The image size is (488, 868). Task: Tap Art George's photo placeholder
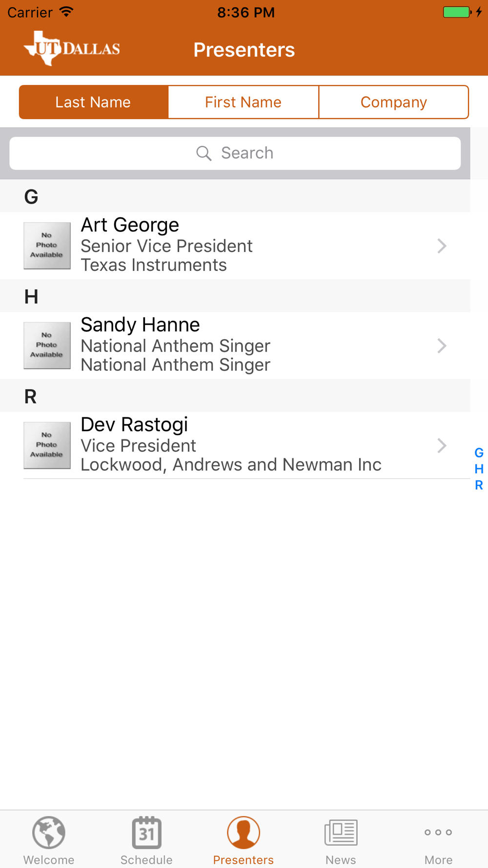(47, 246)
